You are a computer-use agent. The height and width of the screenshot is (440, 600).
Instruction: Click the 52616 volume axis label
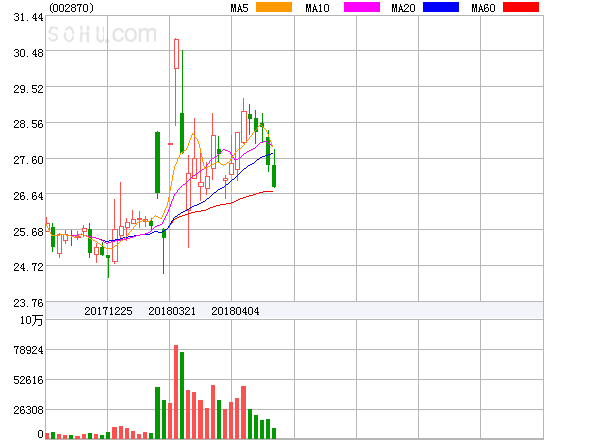[x=28, y=380]
